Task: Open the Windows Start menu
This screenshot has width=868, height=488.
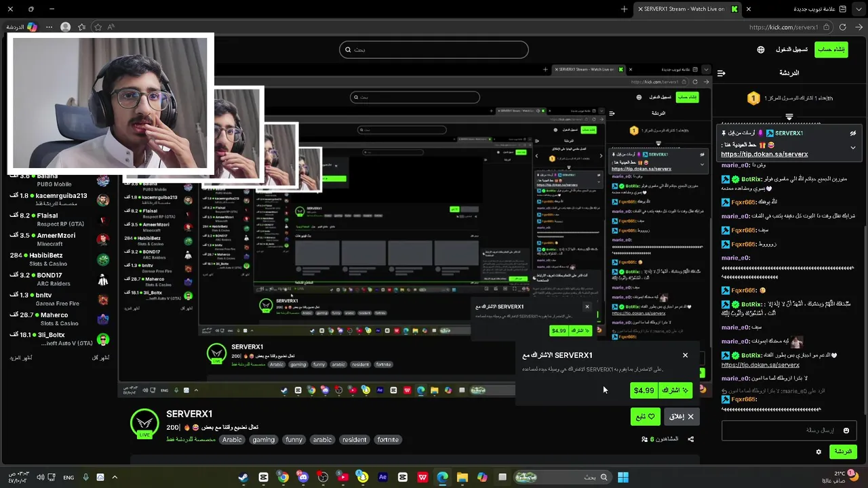Action: (623, 477)
